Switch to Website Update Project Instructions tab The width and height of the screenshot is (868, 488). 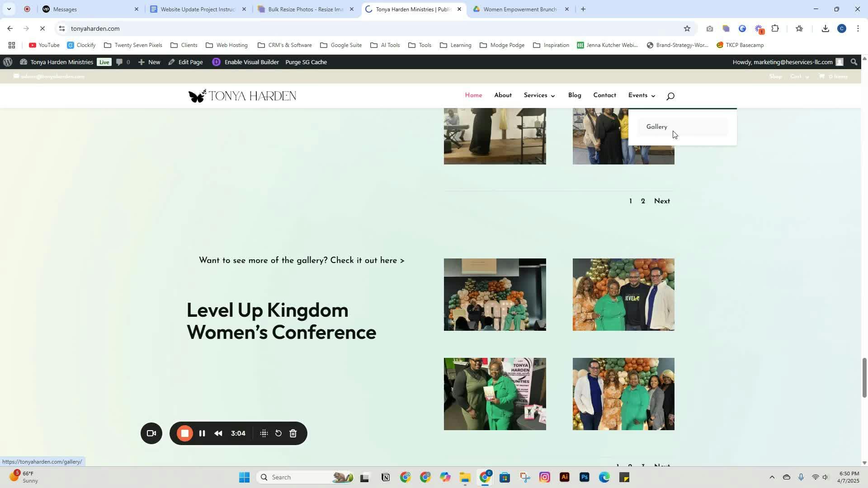(x=198, y=9)
